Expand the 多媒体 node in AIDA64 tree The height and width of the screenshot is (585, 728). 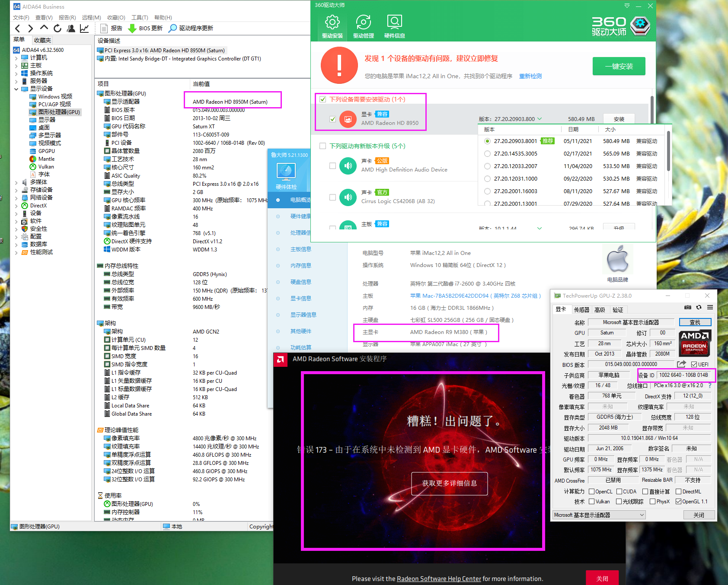click(16, 182)
